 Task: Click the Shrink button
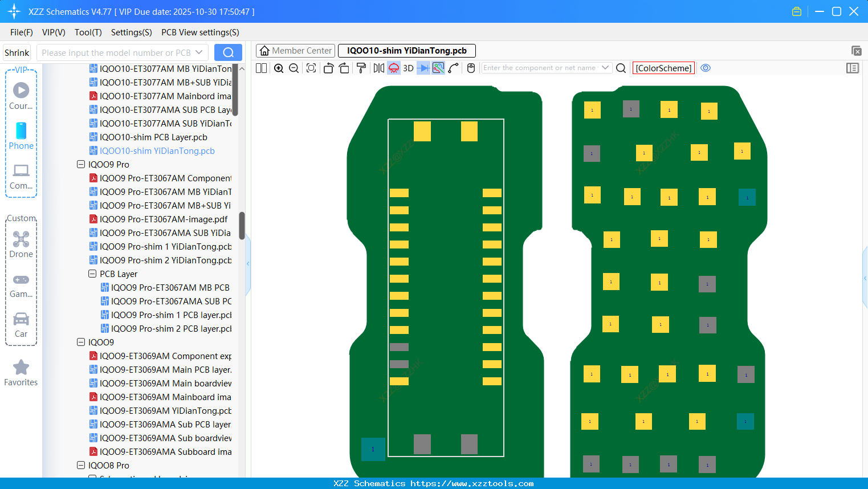(17, 53)
